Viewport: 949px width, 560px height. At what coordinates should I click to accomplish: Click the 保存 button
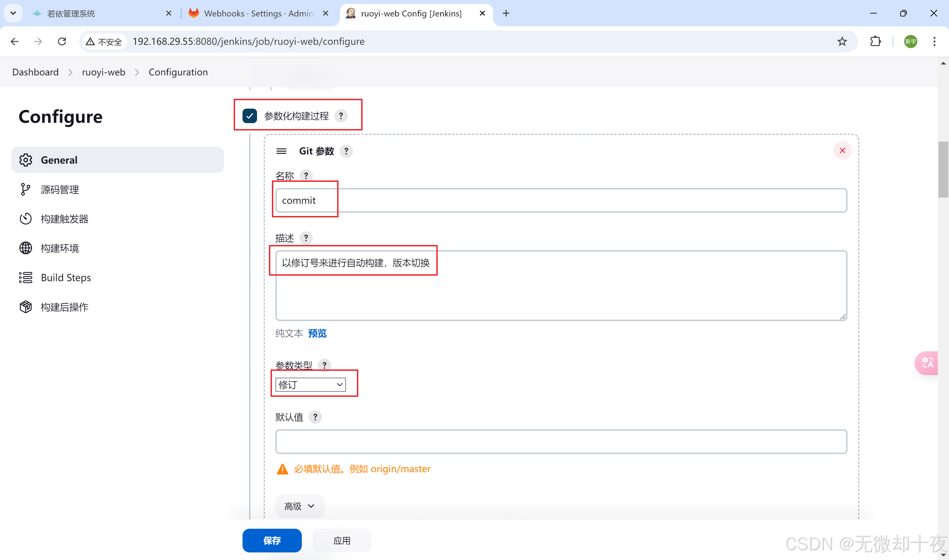click(272, 540)
